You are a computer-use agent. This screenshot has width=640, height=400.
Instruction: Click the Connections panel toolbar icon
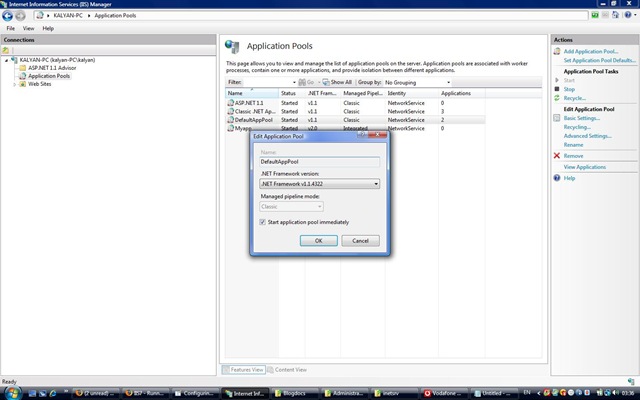click(x=6, y=50)
